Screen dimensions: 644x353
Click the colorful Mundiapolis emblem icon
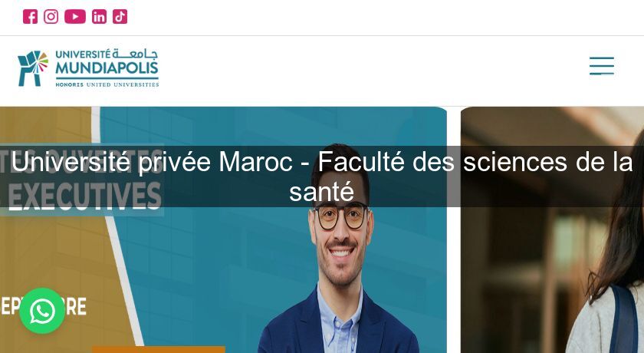coord(33,68)
